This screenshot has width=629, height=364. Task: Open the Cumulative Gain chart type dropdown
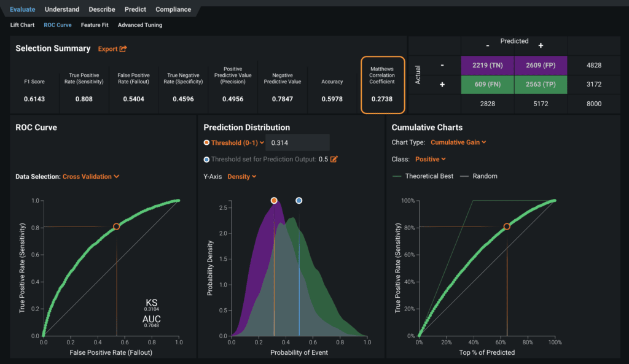point(458,142)
